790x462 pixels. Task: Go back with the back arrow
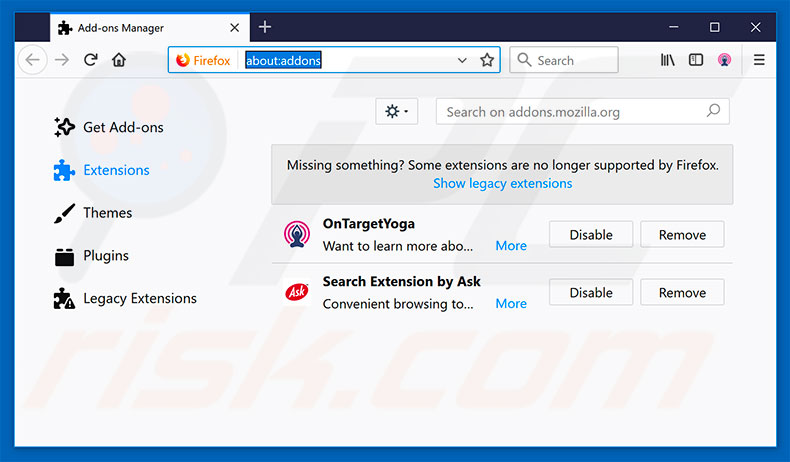click(x=33, y=60)
